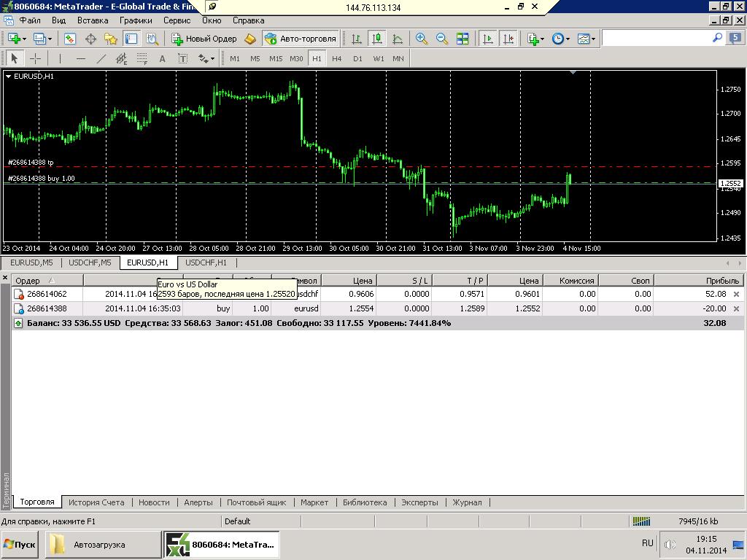Select the Arrows objects tool
This screenshot has width=747, height=560.
204,58
